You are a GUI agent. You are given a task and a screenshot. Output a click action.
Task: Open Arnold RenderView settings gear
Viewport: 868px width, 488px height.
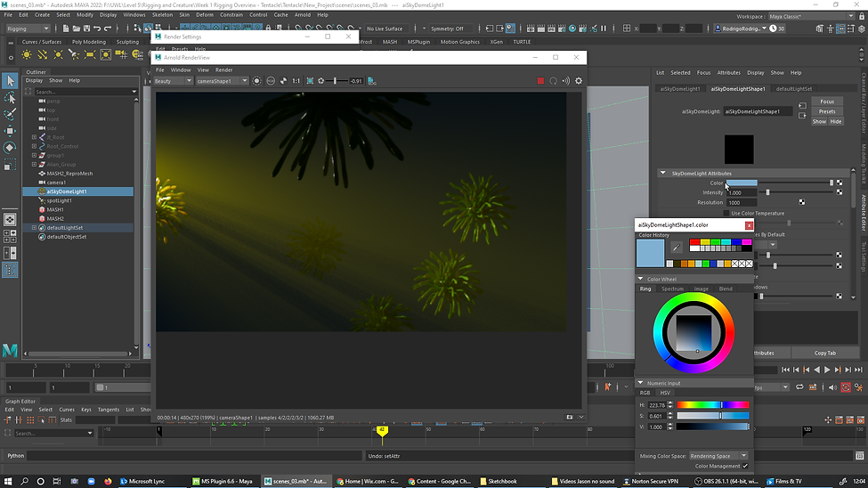(x=579, y=81)
